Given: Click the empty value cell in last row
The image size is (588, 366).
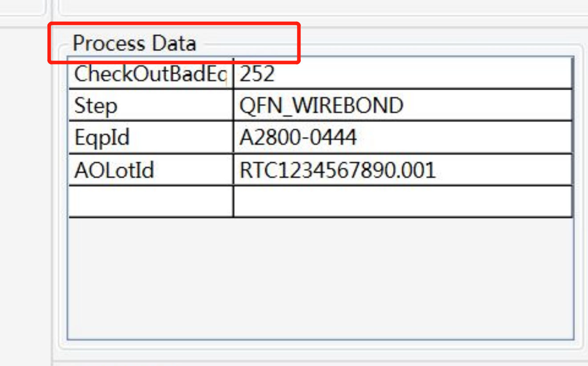Looking at the screenshot, I should click(x=402, y=201).
